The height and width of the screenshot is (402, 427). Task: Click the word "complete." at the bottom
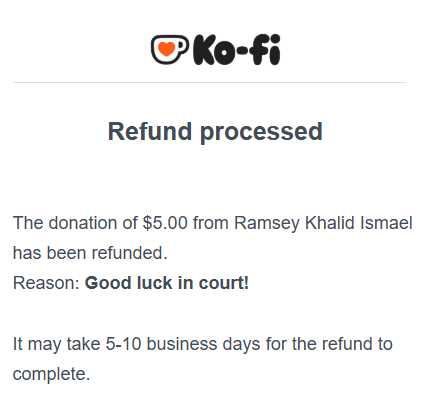pos(51,375)
